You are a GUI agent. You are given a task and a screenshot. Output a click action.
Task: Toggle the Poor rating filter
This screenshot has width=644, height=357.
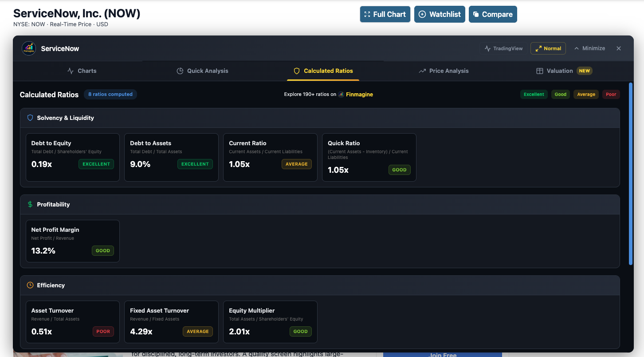click(611, 94)
